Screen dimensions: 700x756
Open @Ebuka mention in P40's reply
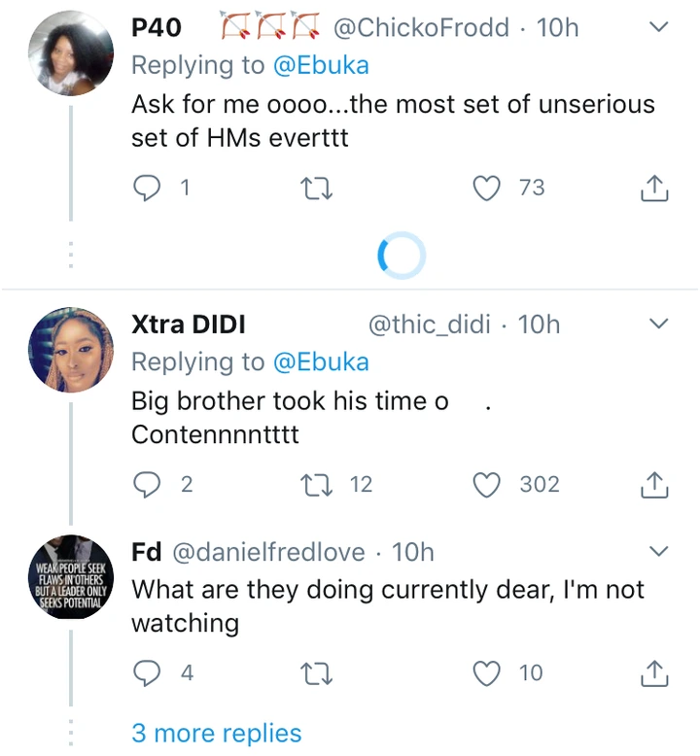click(321, 66)
